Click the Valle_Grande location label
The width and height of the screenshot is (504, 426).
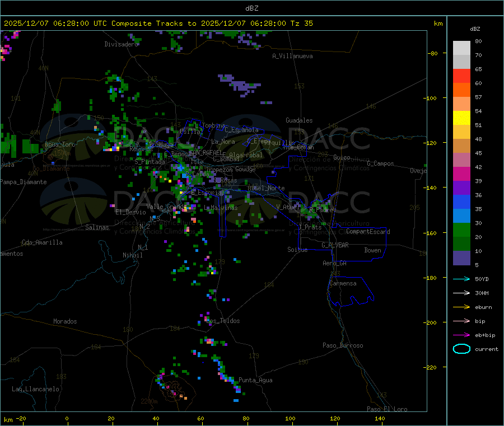click(166, 206)
